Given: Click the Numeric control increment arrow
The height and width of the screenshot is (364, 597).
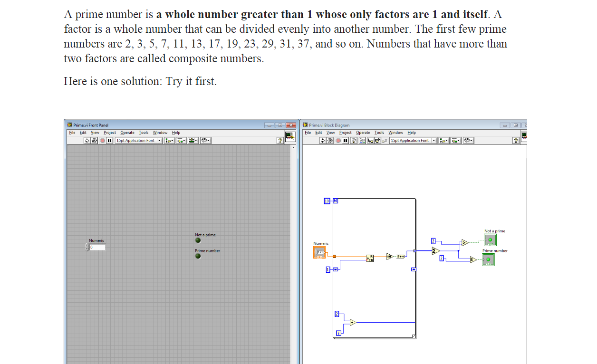Looking at the screenshot, I should [x=87, y=246].
